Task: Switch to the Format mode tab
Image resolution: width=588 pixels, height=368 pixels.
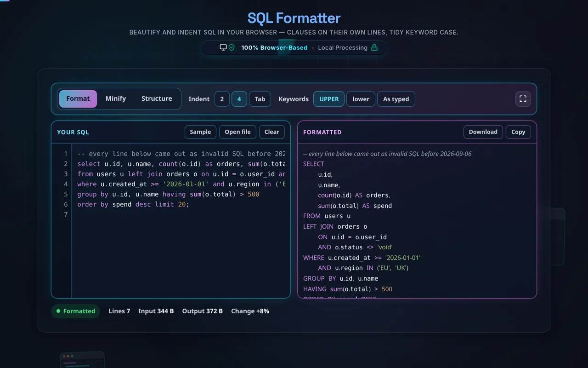Action: tap(78, 99)
